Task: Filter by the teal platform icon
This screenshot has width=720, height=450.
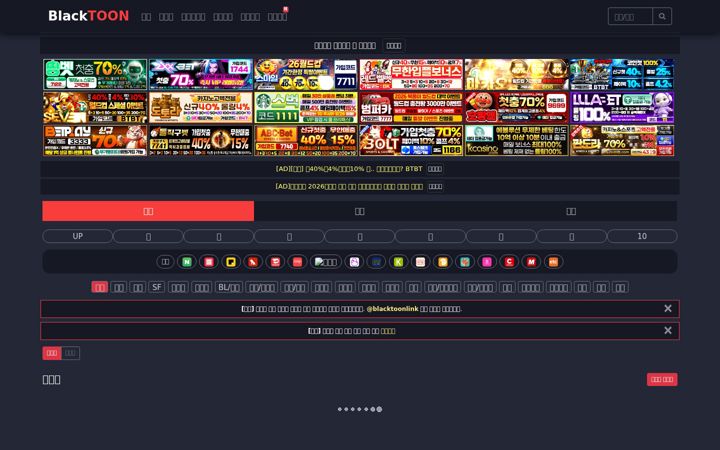Action: [x=465, y=262]
